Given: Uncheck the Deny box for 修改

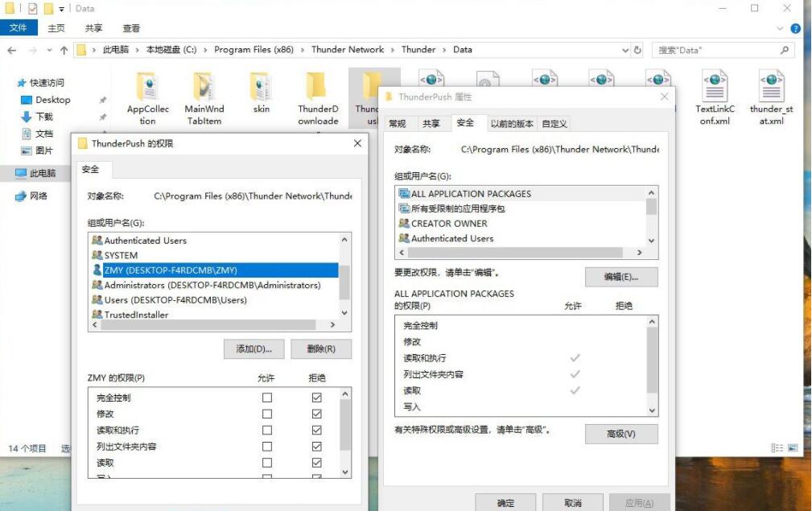Looking at the screenshot, I should click(x=317, y=414).
